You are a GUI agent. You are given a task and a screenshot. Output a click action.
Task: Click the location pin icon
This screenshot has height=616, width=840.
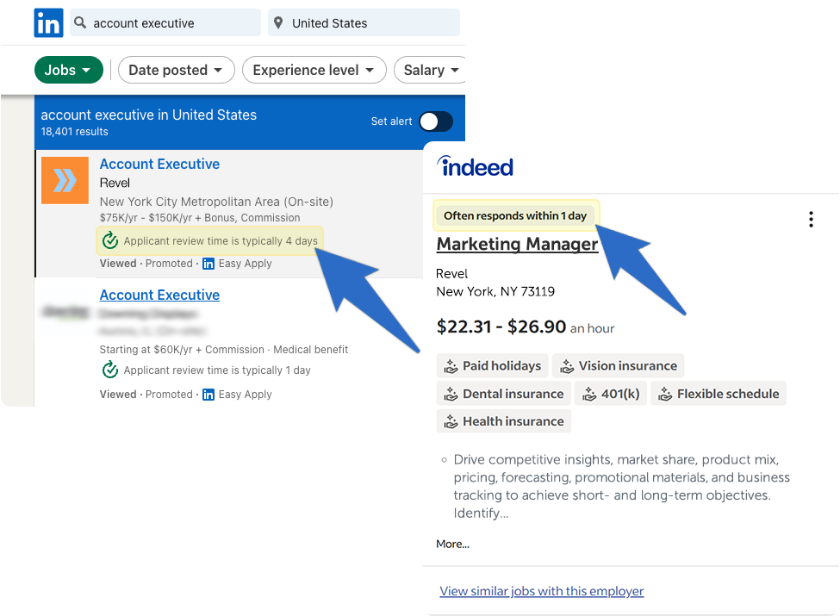[278, 23]
